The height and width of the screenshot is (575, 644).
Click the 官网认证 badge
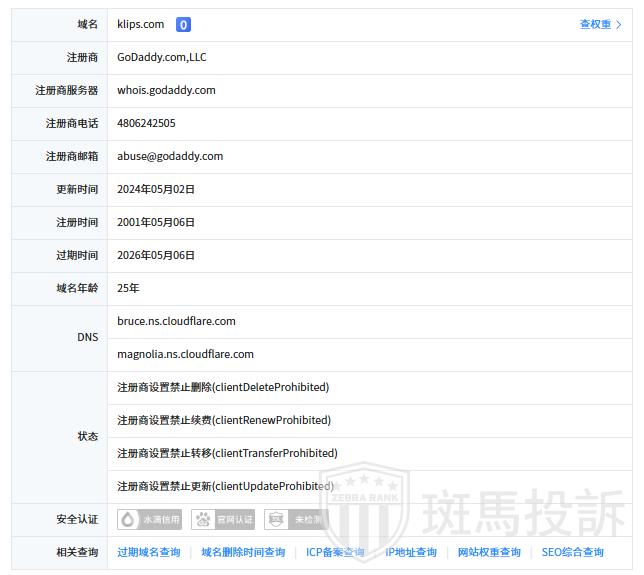click(x=224, y=520)
